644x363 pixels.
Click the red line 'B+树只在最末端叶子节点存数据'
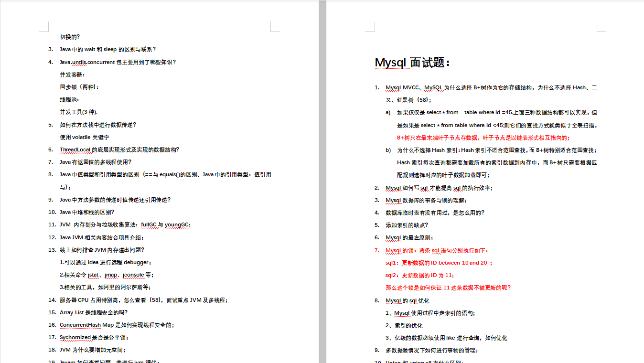click(x=483, y=138)
